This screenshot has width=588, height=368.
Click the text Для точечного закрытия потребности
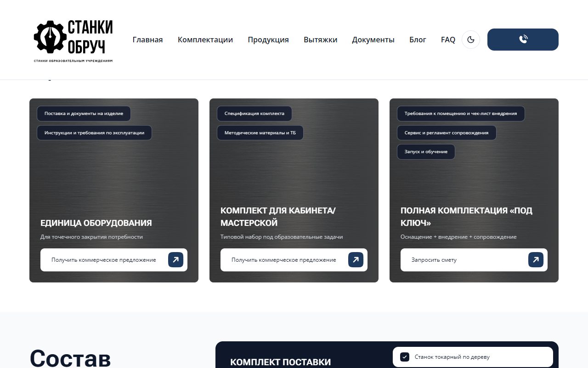[x=91, y=237]
